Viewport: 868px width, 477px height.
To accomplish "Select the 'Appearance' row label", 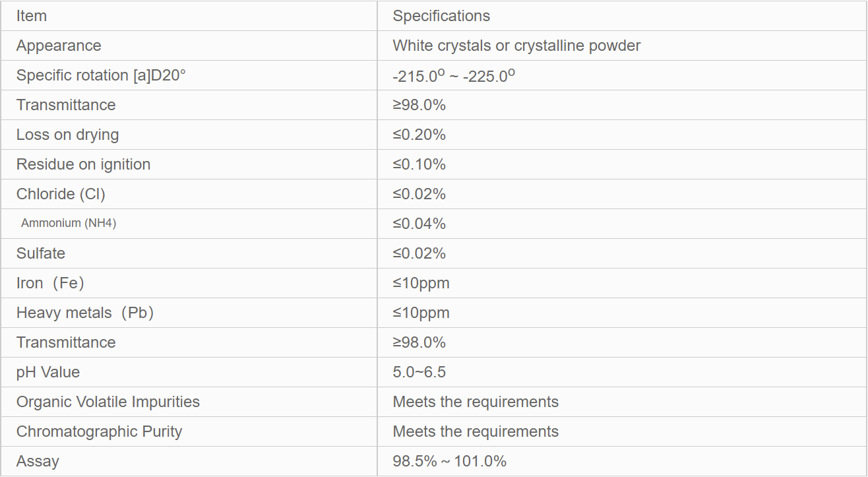I will [x=59, y=46].
